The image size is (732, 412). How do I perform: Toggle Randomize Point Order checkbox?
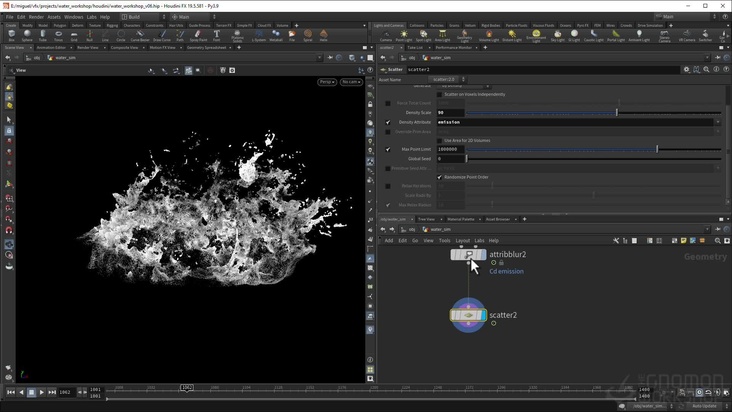point(439,177)
